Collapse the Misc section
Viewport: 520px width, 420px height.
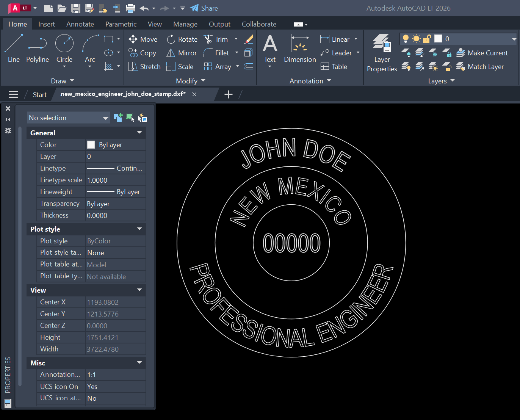click(x=139, y=363)
